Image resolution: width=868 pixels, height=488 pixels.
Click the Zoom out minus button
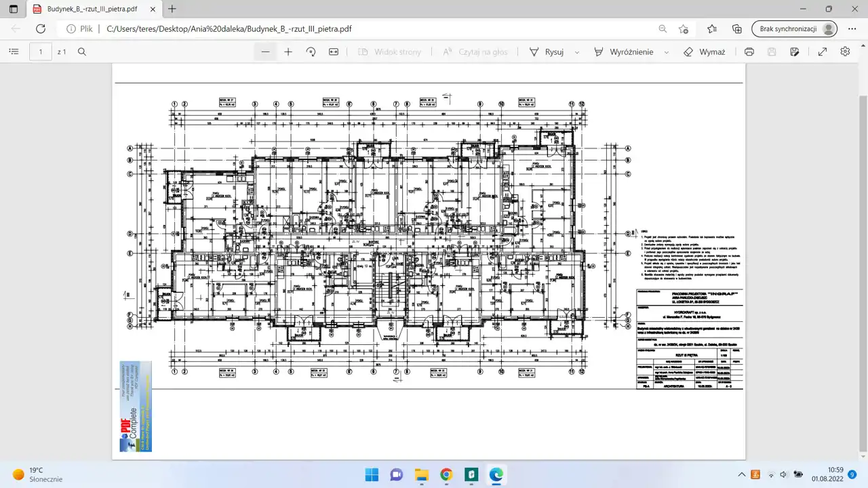click(x=265, y=52)
